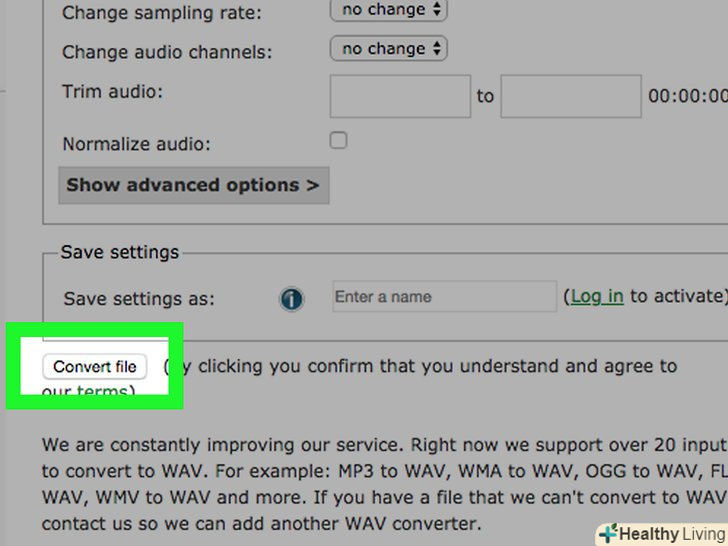Enable the Normalize audio checkbox

pos(339,141)
